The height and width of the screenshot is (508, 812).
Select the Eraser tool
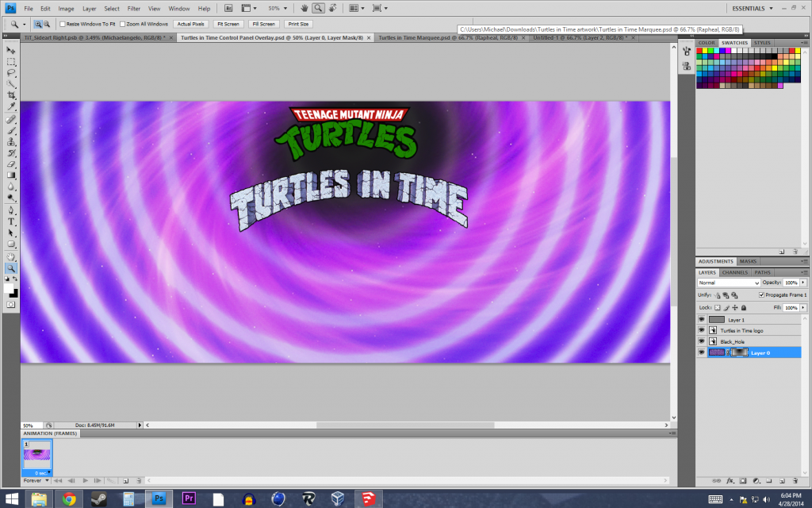click(x=11, y=164)
